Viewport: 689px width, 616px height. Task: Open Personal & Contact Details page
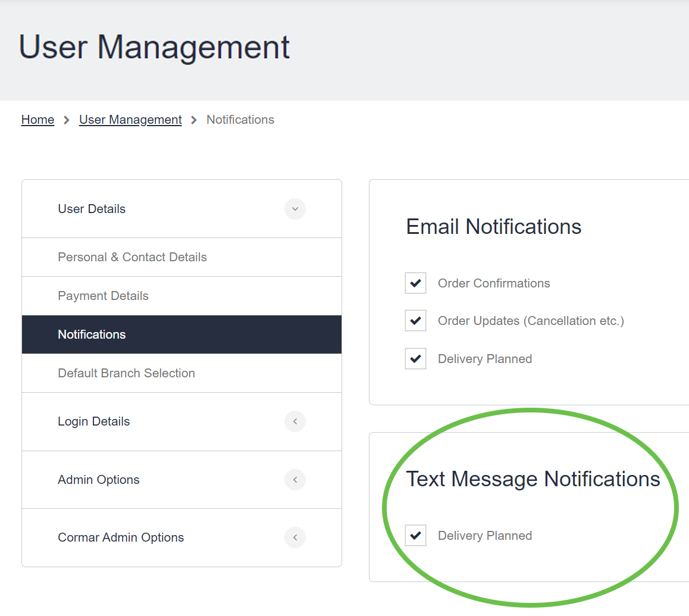pos(132,257)
